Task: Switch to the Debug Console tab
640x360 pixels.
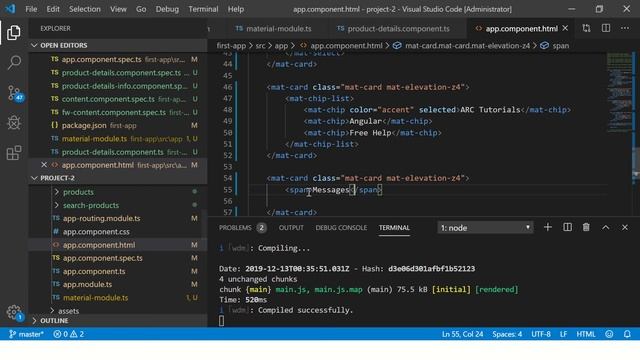Action: (x=341, y=228)
